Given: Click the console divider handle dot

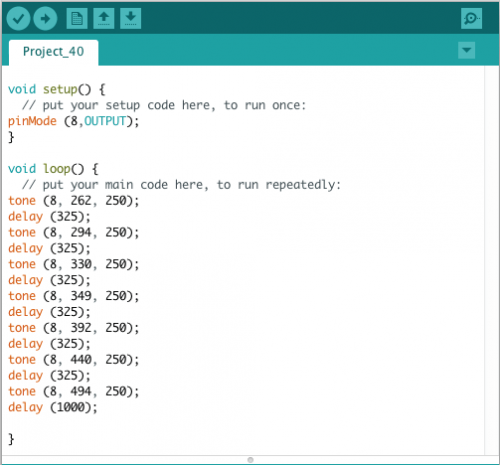Looking at the screenshot, I should tap(250, 460).
